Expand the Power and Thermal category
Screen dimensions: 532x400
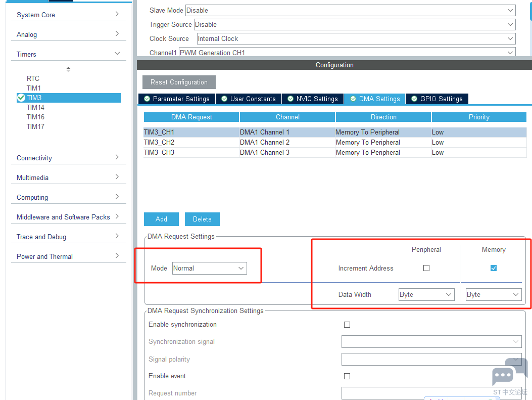69,256
